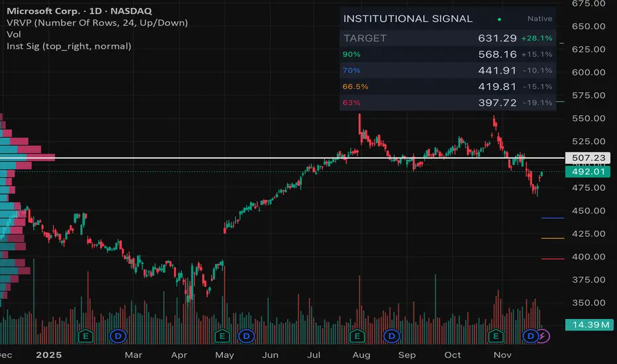Open the earnings E marker near Aug
Image resolution: width=617 pixels, height=364 pixels.
click(357, 336)
